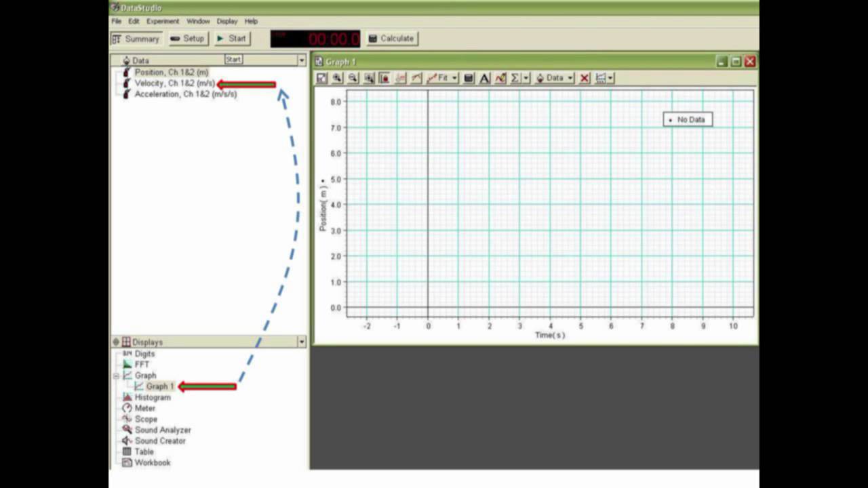Open the graph settings dropdown arrow
The height and width of the screenshot is (488, 868).
611,78
